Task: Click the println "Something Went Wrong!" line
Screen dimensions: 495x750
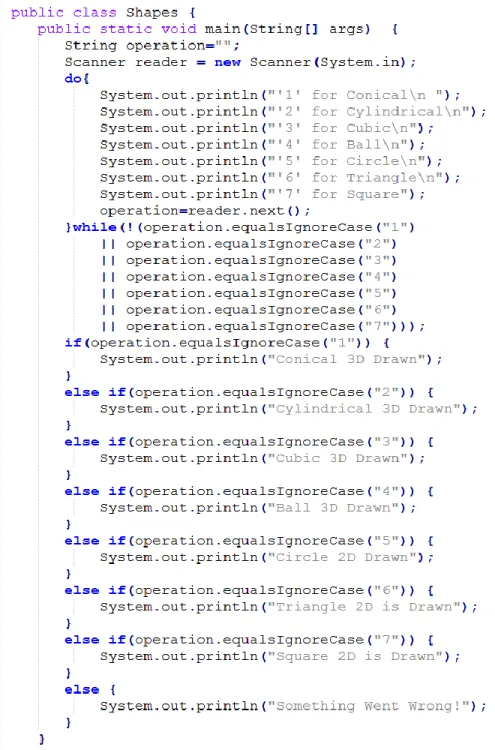Action: (293, 706)
